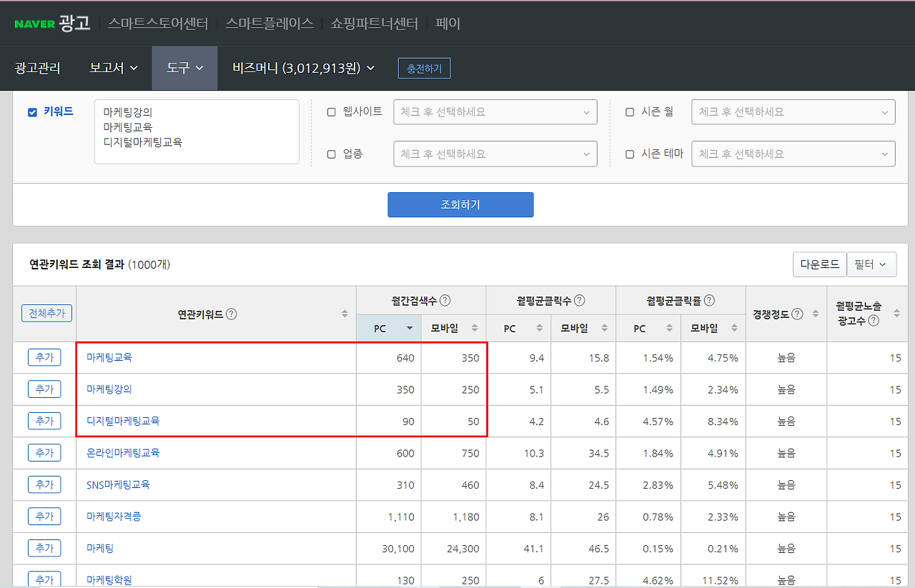Image resolution: width=915 pixels, height=588 pixels.
Task: Click sort arrows on 월평균클릭수 모바일 column
Action: coord(605,329)
